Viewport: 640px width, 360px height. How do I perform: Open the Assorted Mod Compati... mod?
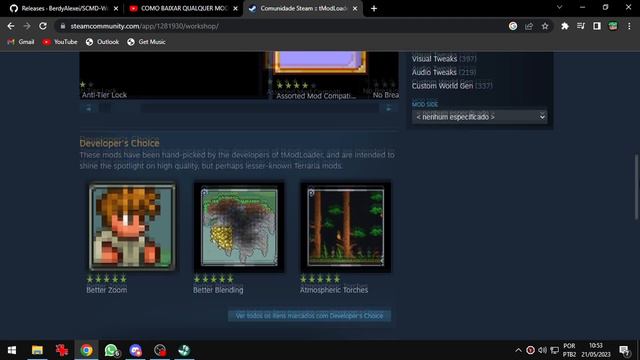pos(316,96)
